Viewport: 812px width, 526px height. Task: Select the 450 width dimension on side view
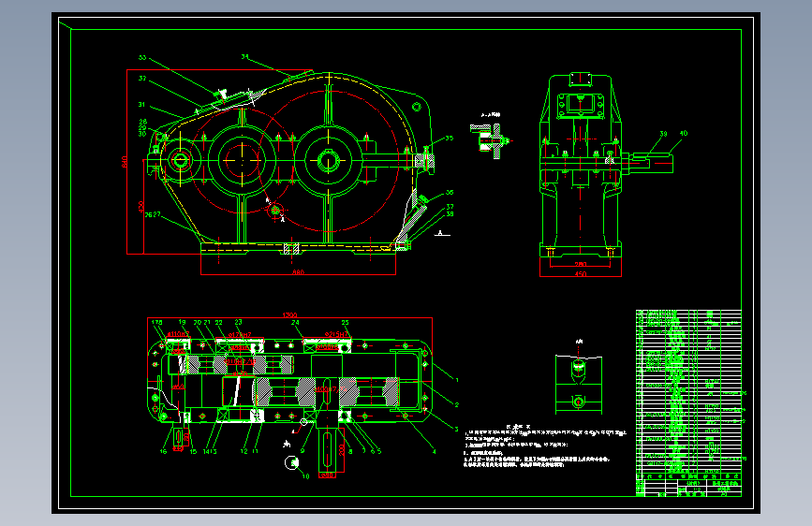pyautogui.click(x=581, y=274)
